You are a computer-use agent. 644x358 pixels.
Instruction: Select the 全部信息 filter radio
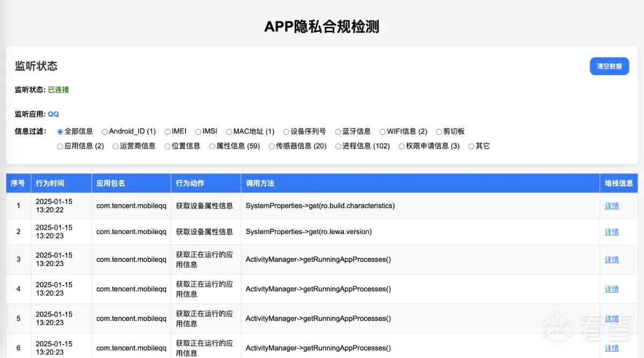click(60, 131)
